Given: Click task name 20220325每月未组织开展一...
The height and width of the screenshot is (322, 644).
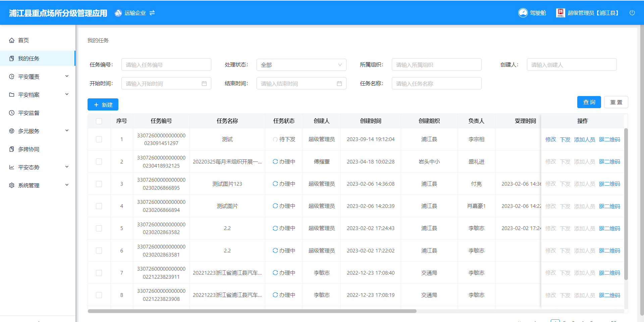Looking at the screenshot, I should click(x=227, y=162).
